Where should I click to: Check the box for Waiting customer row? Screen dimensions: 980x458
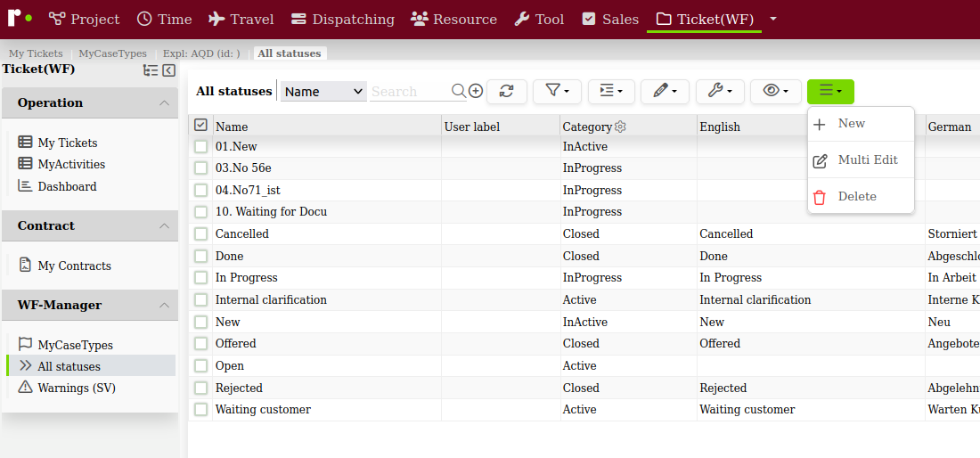(x=200, y=410)
